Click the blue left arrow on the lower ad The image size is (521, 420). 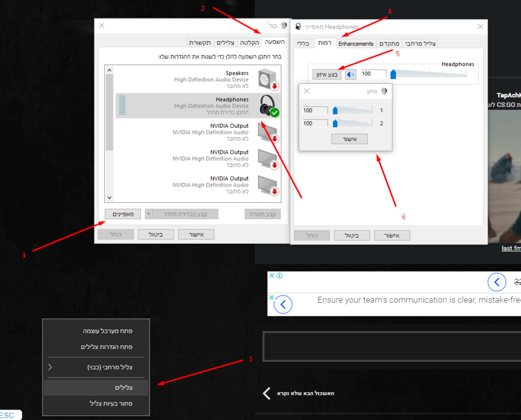[283, 305]
